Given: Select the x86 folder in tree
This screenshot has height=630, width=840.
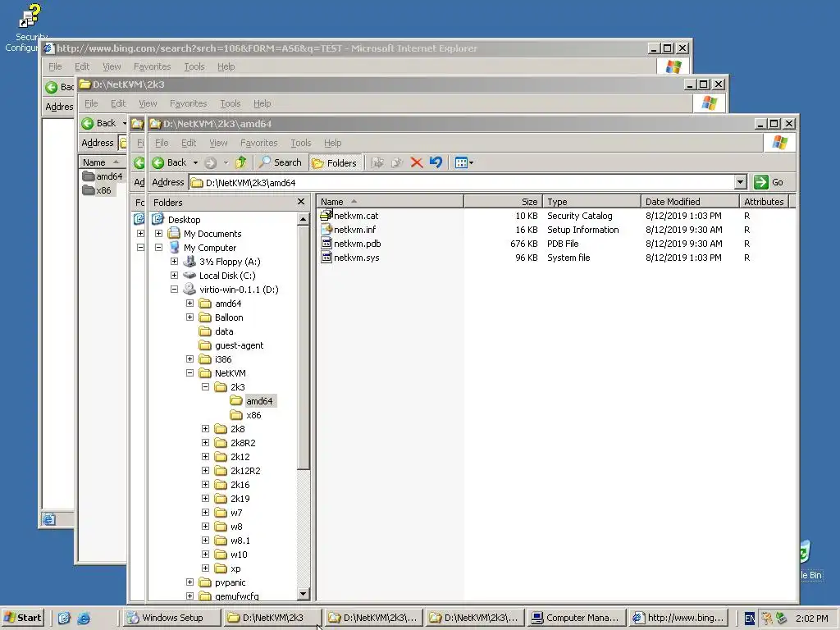Looking at the screenshot, I should tap(253, 414).
